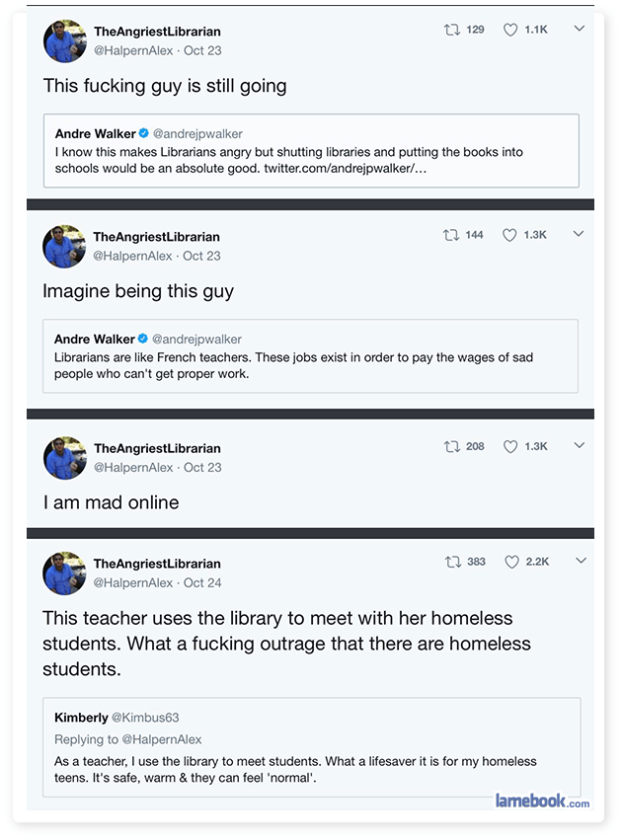Open chevron menu on 'mad online' tweet
This screenshot has width=622, height=840.
[580, 445]
